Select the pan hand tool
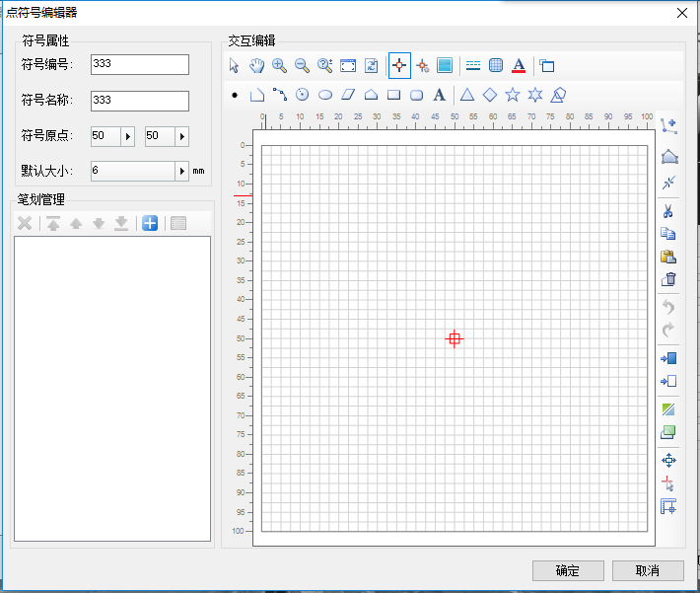 (256, 66)
